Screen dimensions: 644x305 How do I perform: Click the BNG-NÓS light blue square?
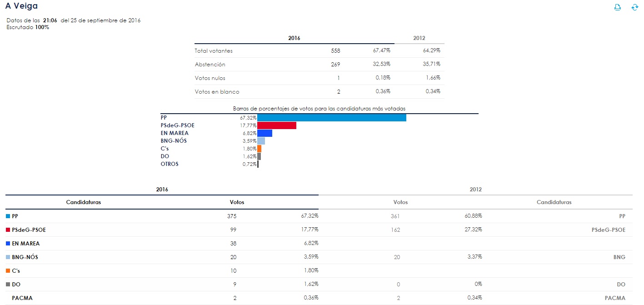[8, 257]
